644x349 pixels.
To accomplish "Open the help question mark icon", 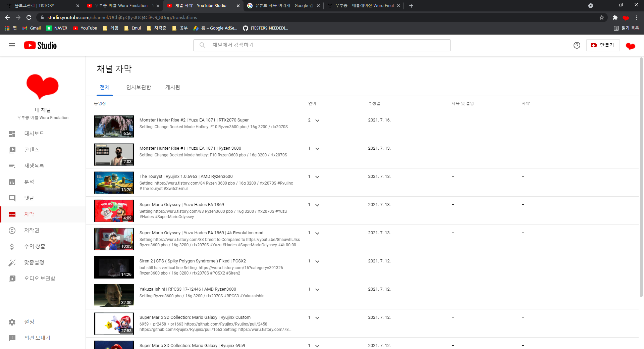I will point(577,45).
